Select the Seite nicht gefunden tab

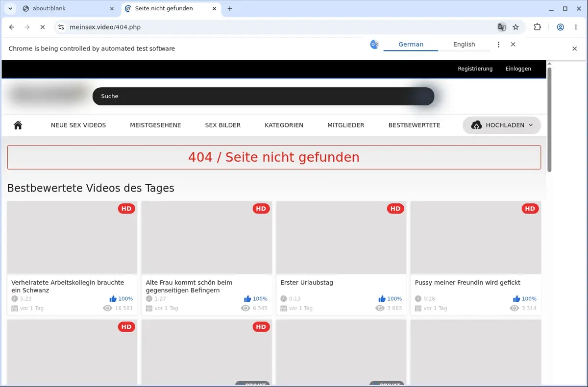(x=171, y=8)
